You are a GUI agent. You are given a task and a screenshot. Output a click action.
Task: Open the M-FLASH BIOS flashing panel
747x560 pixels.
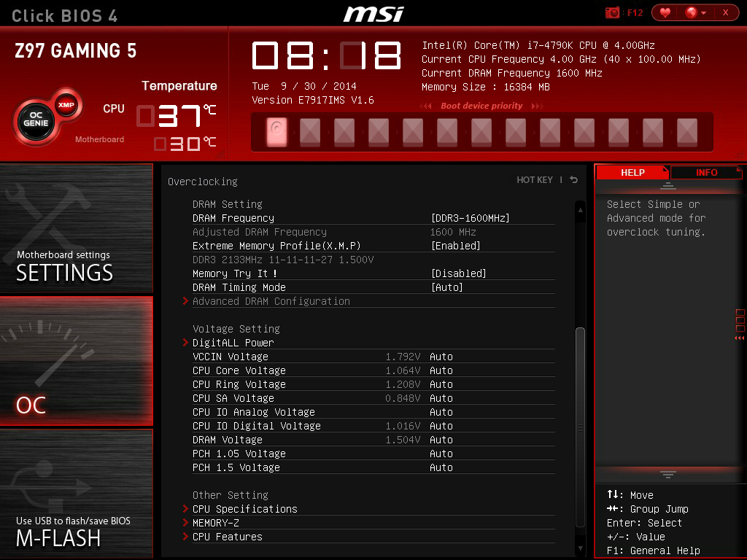click(76, 494)
